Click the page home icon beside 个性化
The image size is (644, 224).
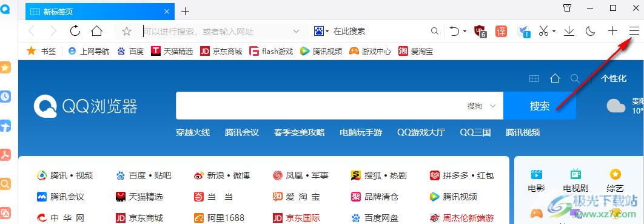coord(555,78)
